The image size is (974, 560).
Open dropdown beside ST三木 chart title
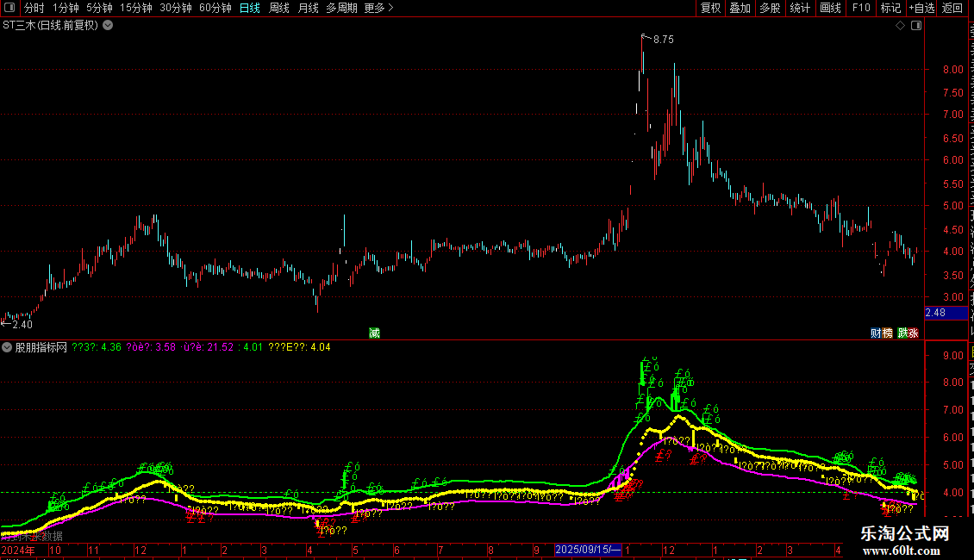point(108,26)
